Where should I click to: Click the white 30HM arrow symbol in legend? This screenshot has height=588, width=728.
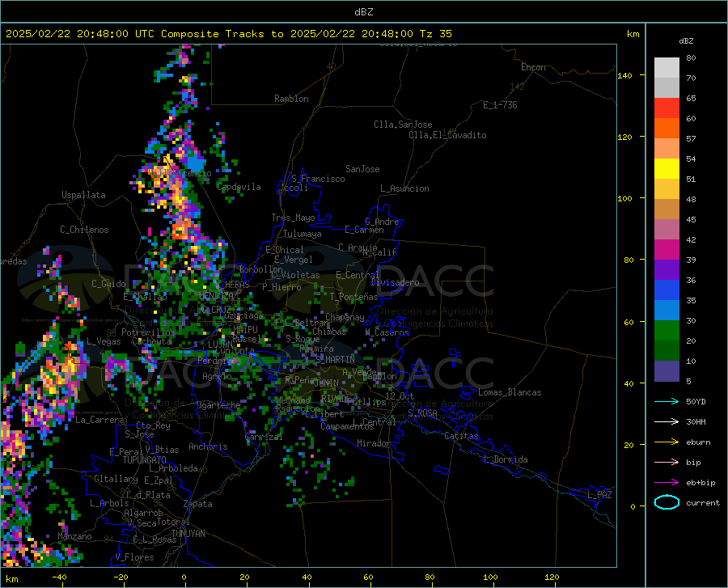tap(667, 422)
